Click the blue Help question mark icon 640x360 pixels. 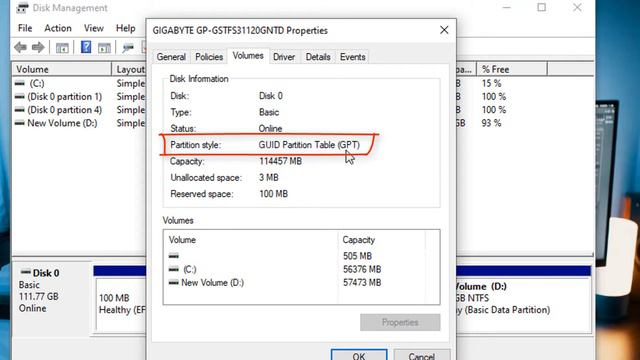tap(86, 47)
